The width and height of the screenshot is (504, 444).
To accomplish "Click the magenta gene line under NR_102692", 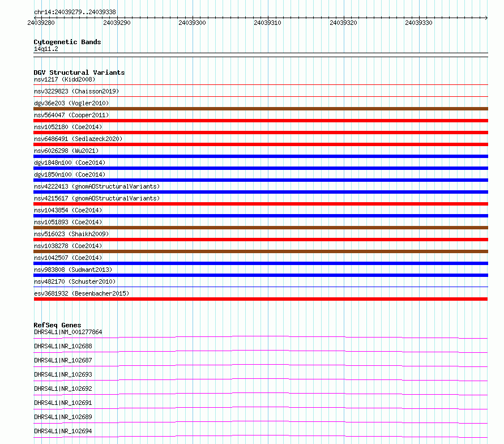I will point(260,394).
